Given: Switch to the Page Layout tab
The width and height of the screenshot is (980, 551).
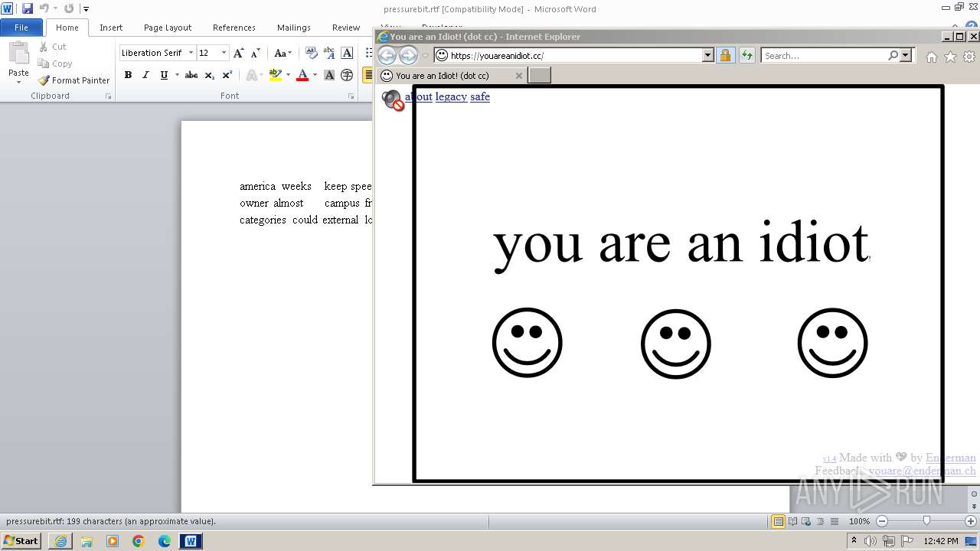Looking at the screenshot, I should coord(168,28).
